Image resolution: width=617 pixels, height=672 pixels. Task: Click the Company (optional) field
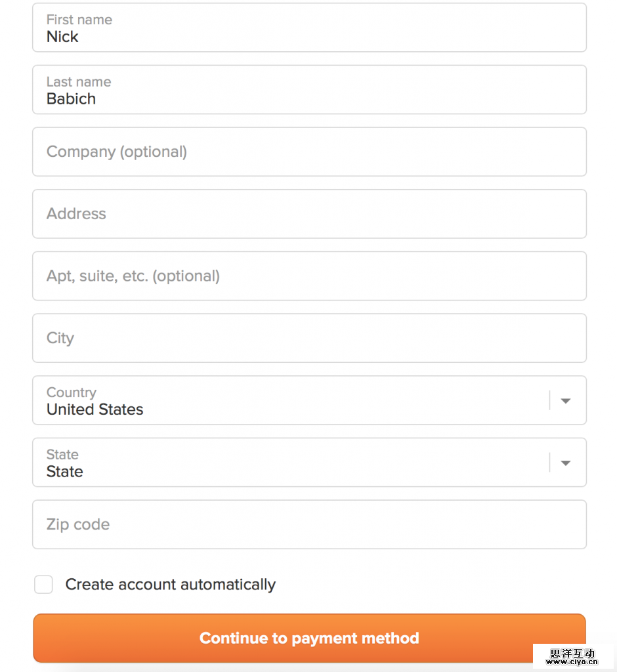pos(309,152)
